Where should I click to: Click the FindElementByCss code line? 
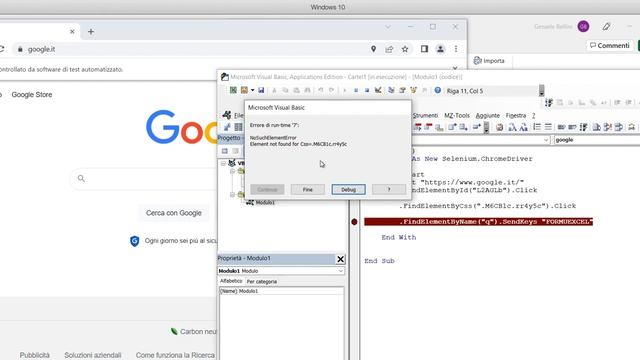487,206
